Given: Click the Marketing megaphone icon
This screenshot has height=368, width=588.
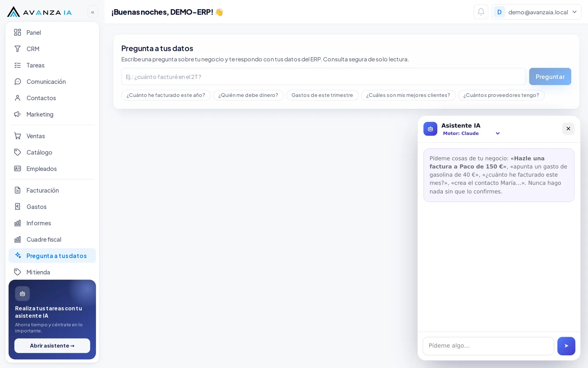Looking at the screenshot, I should [x=17, y=114].
